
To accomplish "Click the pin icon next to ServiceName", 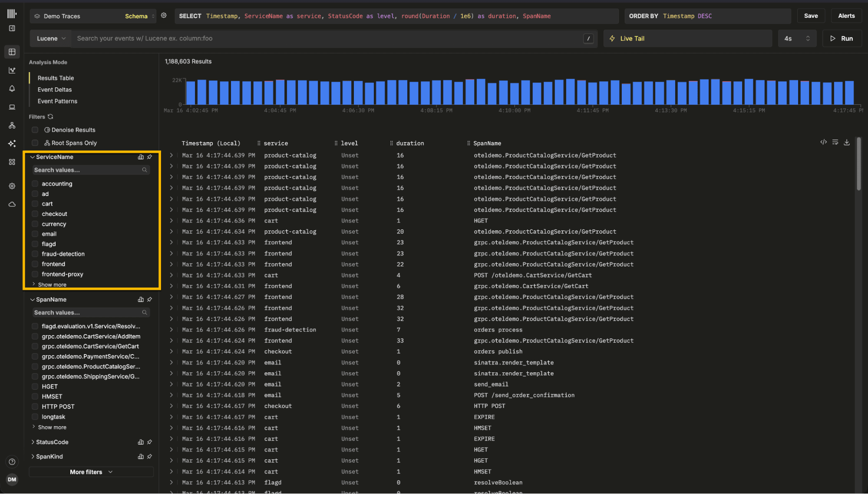I will [150, 157].
